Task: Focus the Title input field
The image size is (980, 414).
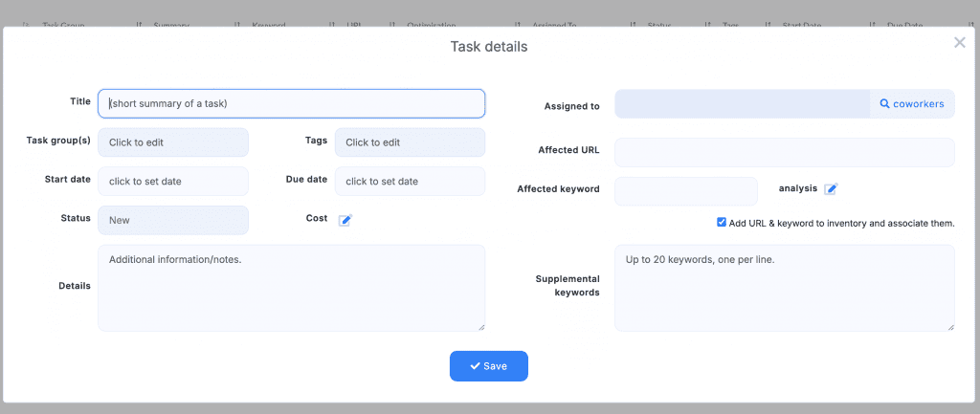Action: tap(291, 103)
